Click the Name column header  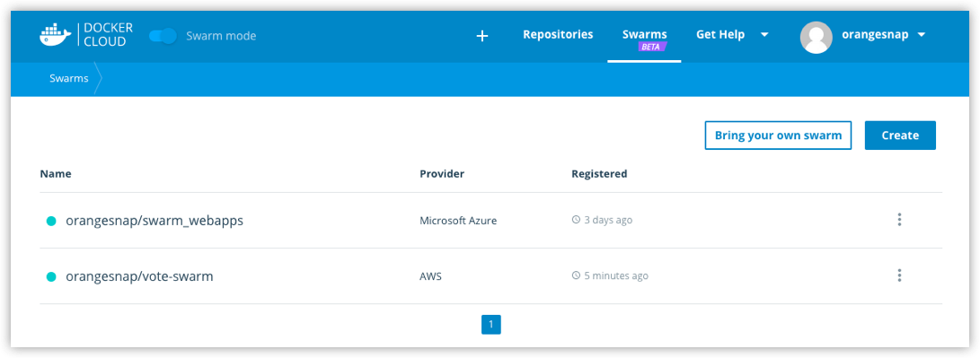point(56,174)
